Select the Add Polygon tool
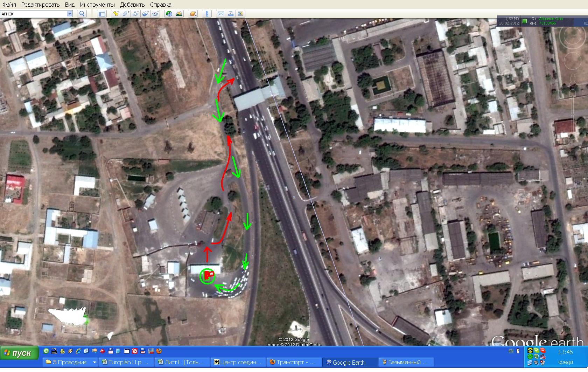Screen dimensions: 588x372 126,14
